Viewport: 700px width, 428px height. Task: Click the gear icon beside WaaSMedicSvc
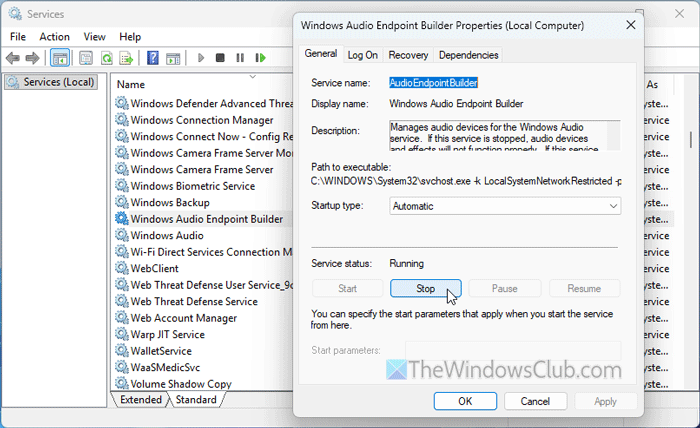[x=121, y=367]
